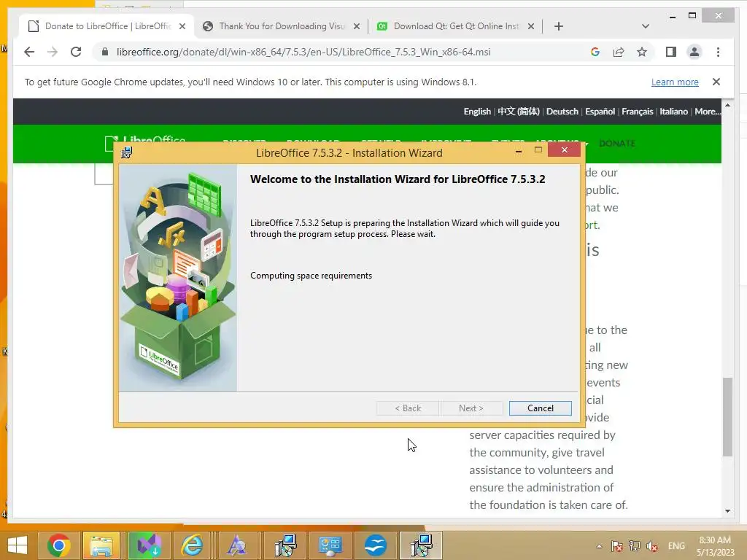
Task: Click the installer icon in wizard title bar
Action: pyautogui.click(x=127, y=152)
